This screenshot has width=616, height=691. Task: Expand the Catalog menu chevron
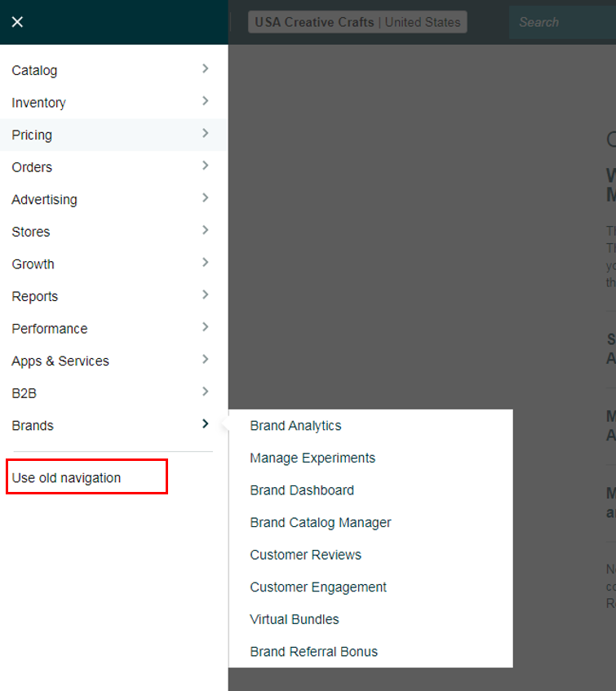pos(206,69)
